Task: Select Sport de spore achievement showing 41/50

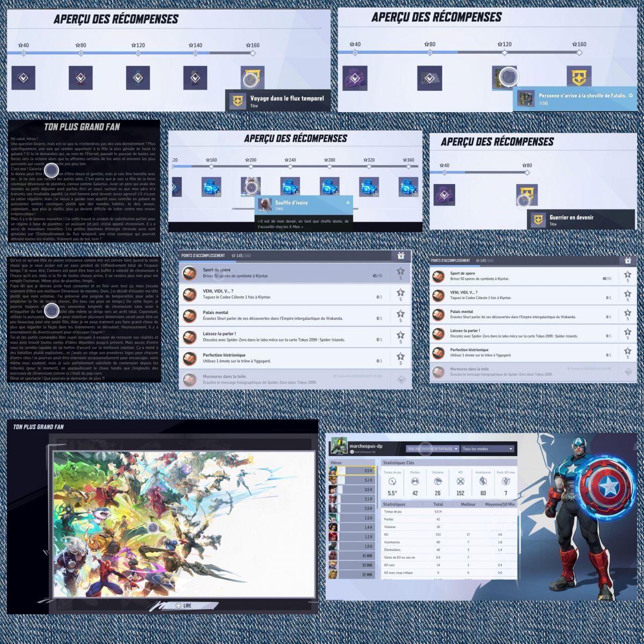Action: [294, 273]
